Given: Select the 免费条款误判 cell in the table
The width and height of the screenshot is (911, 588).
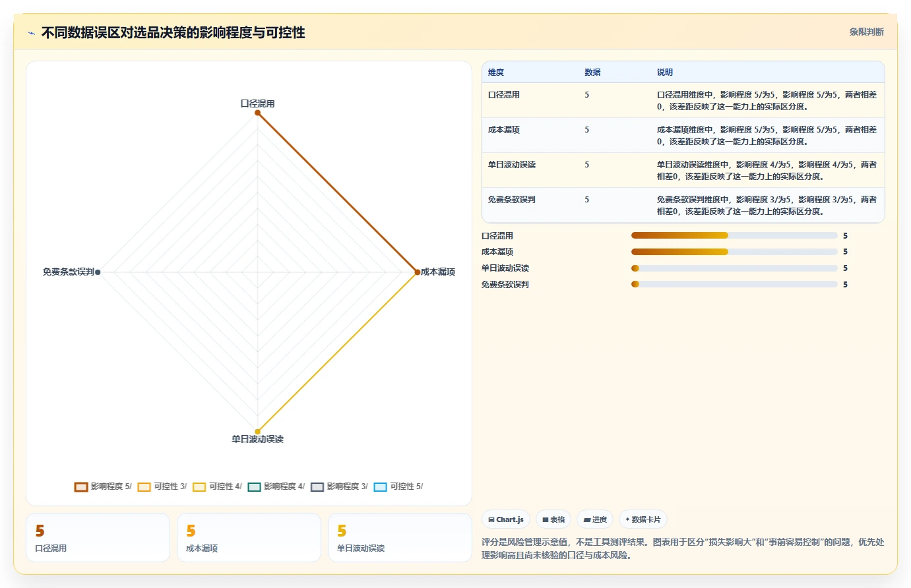Looking at the screenshot, I should (x=512, y=200).
